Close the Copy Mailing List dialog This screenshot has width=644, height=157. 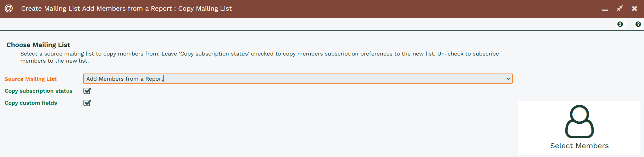(x=634, y=8)
